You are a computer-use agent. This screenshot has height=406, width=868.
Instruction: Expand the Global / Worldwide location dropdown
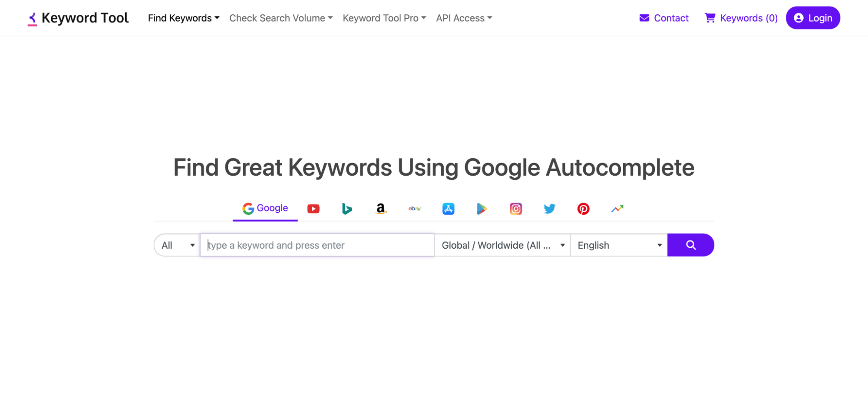point(502,245)
